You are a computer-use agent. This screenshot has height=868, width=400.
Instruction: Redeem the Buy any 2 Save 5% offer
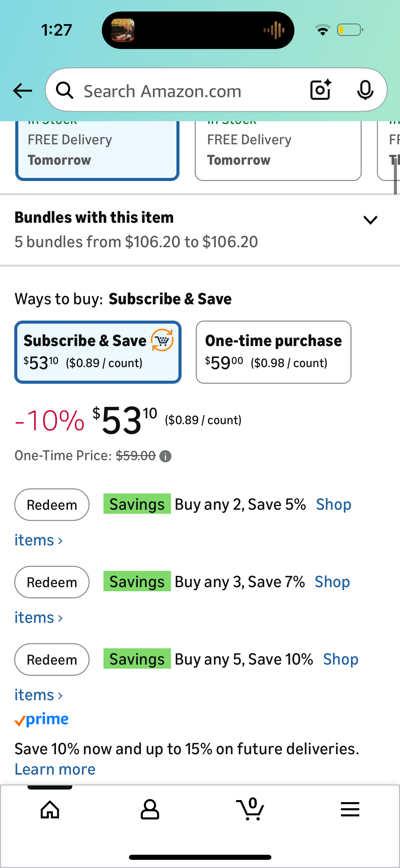pyautogui.click(x=52, y=505)
